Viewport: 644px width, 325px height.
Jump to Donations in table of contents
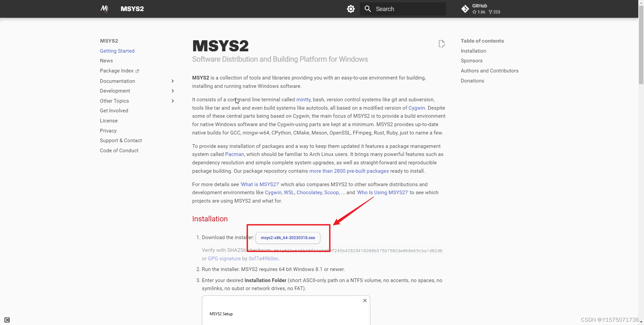click(472, 81)
